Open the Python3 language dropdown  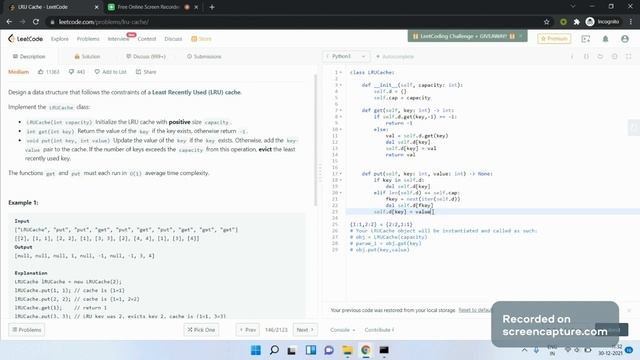coord(346,56)
